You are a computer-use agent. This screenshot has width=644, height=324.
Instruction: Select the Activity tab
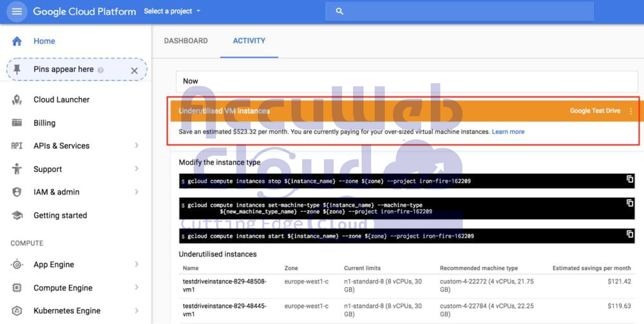(249, 41)
